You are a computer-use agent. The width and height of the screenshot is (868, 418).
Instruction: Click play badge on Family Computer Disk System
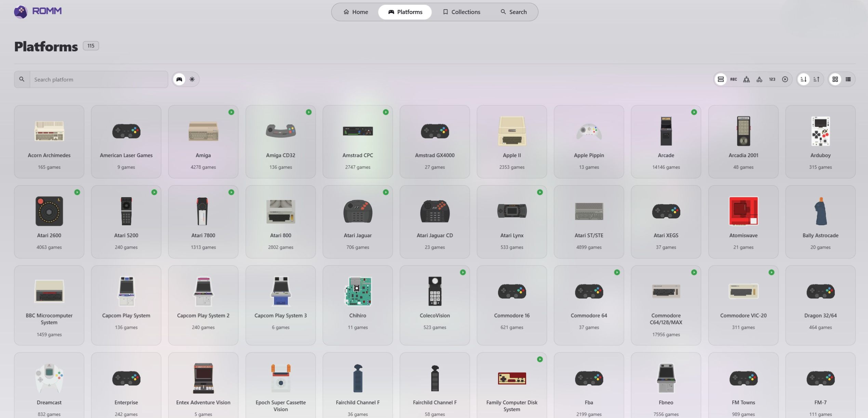[x=540, y=359]
